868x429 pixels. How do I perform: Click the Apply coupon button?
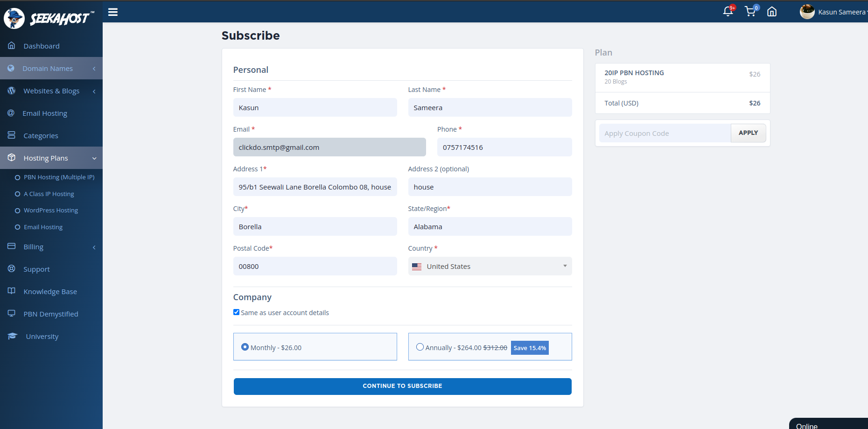748,133
